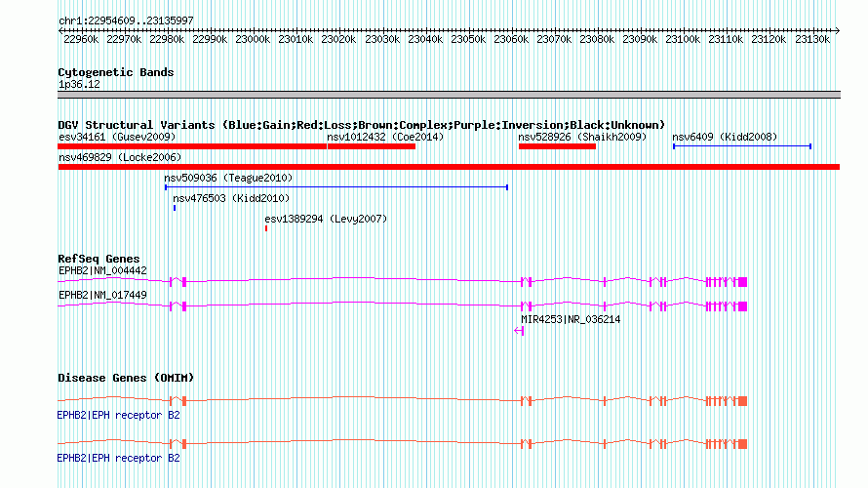Click the ruler's right arrowhead
The image size is (868, 488).
pos(837,31)
